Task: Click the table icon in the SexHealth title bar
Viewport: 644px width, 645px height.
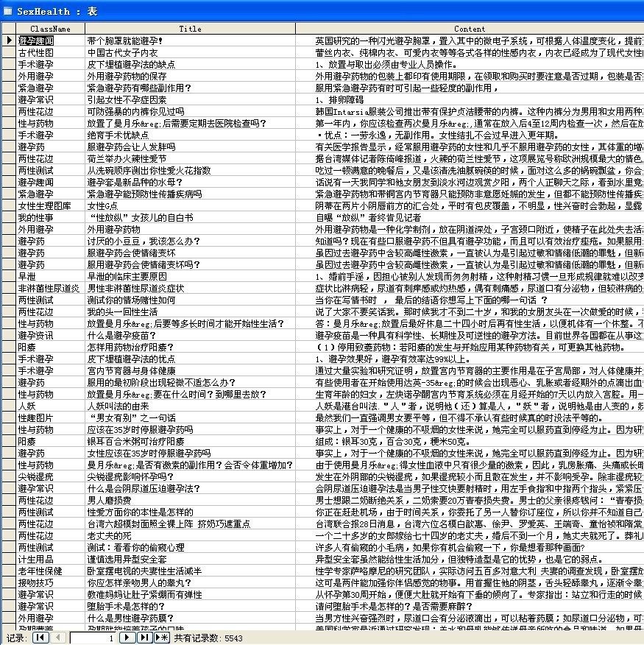Action: pos(7,10)
